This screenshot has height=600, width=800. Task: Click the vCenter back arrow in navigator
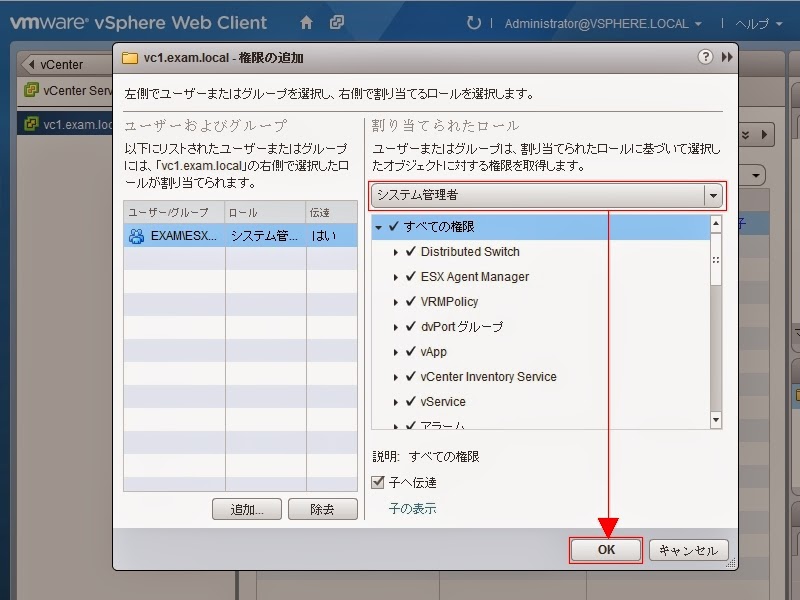[x=32, y=65]
